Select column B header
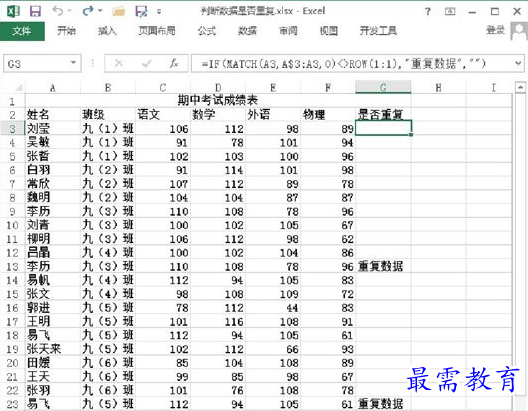Image resolution: width=528 pixels, height=411 pixels. point(108,88)
